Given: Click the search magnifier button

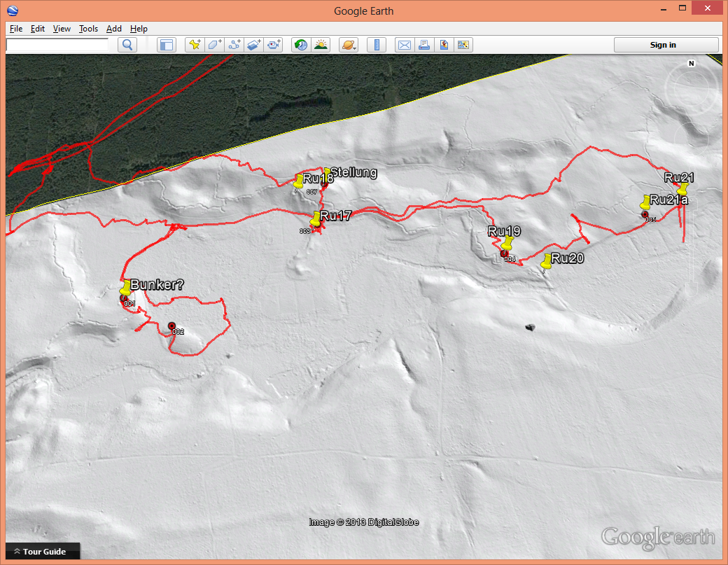Looking at the screenshot, I should tap(127, 45).
